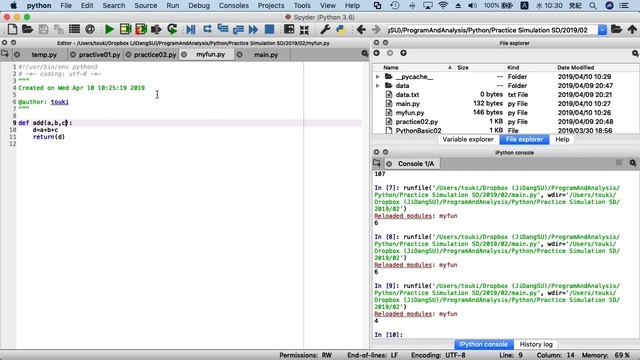Viewport: 640px width, 360px height.
Task: Click the Run selection icon
Action: (156, 29)
